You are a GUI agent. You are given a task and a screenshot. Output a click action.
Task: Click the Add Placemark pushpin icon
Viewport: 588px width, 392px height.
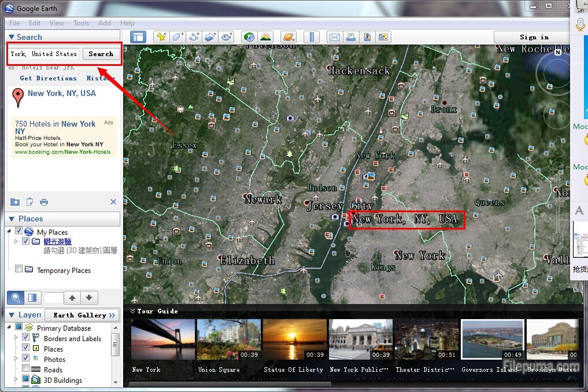coord(161,37)
